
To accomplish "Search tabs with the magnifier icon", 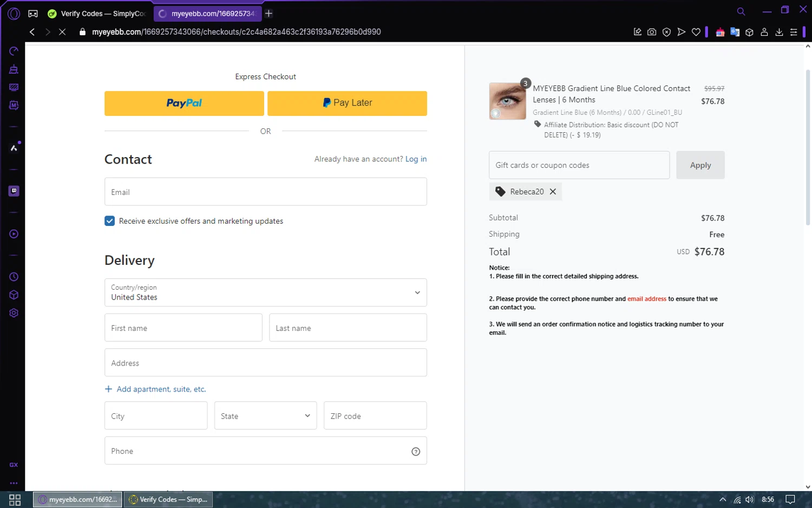I will [x=741, y=11].
